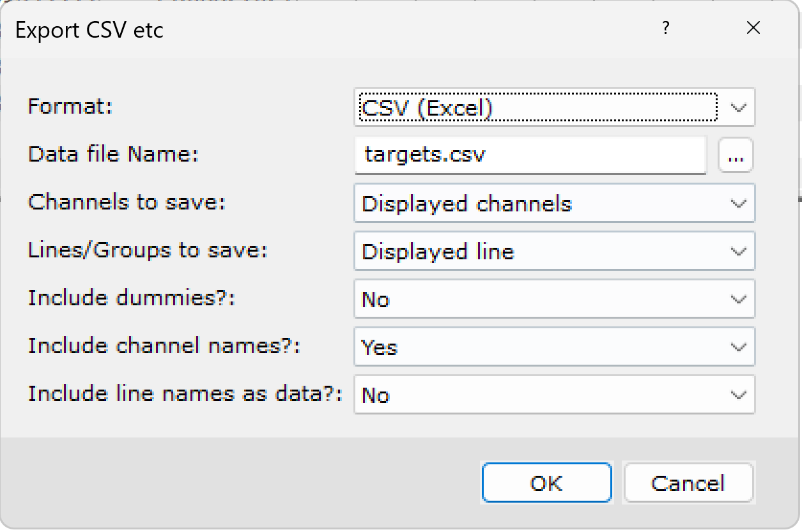Image resolution: width=802 pixels, height=532 pixels.
Task: Cancel the Export CSV dialog
Action: pyautogui.click(x=688, y=483)
